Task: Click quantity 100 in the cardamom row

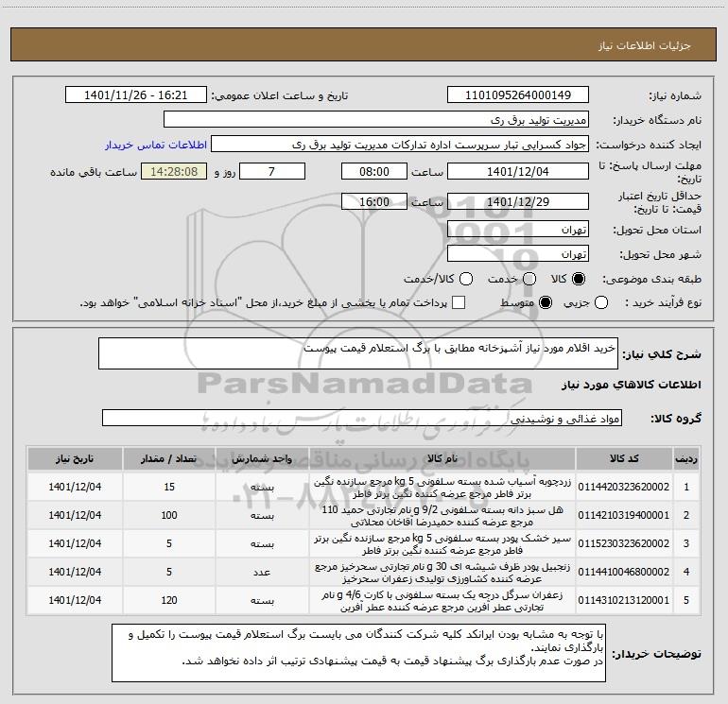Action: tap(169, 515)
